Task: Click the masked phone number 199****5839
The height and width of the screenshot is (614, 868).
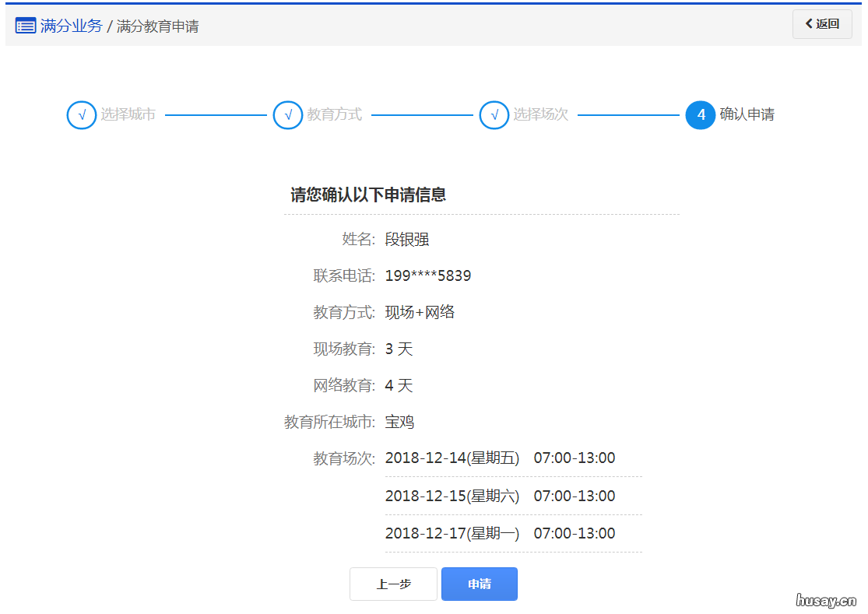Action: pos(430,275)
